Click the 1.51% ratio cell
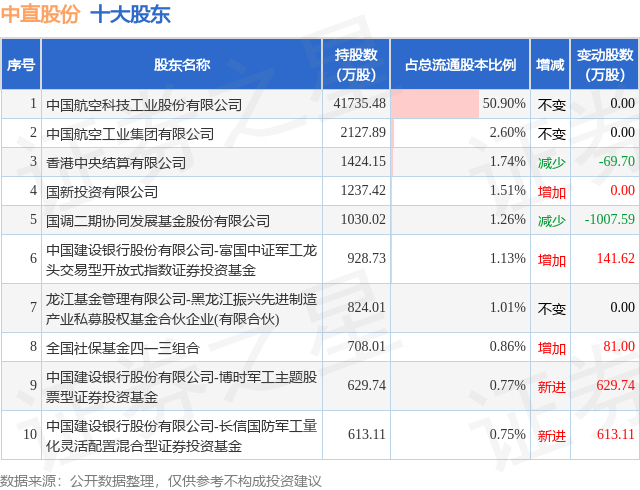 click(460, 191)
